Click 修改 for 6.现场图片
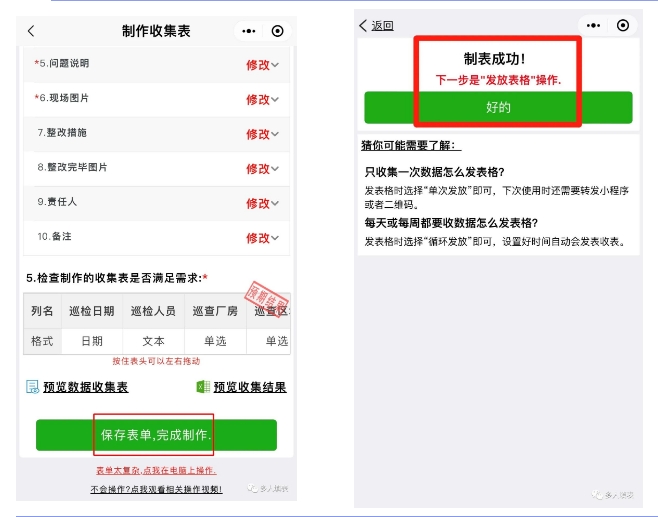 coord(257,100)
